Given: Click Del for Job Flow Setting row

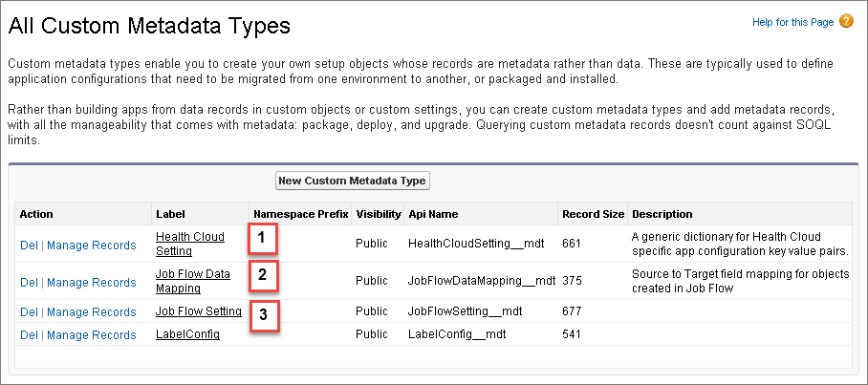Looking at the screenshot, I should pos(29,312).
